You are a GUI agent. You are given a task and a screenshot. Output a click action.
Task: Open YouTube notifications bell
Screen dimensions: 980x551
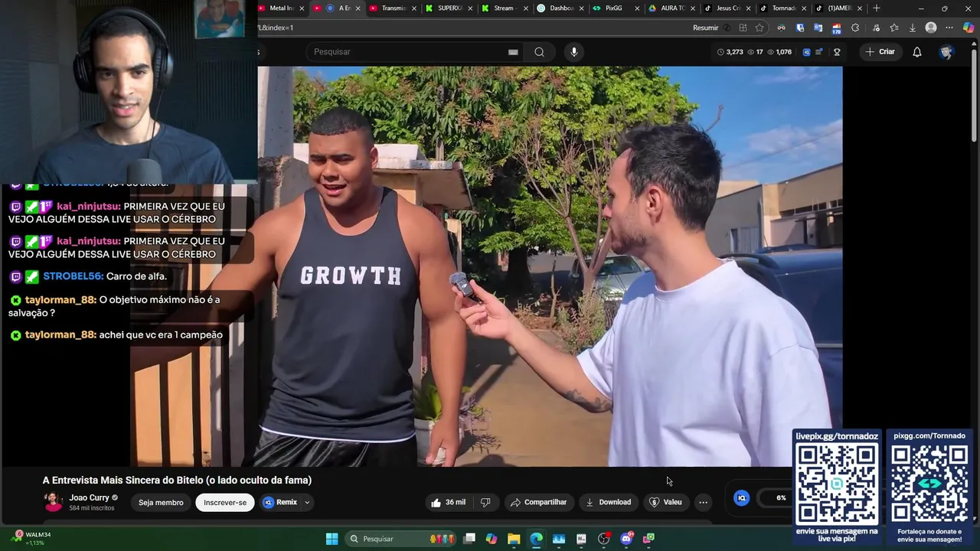pyautogui.click(x=917, y=52)
